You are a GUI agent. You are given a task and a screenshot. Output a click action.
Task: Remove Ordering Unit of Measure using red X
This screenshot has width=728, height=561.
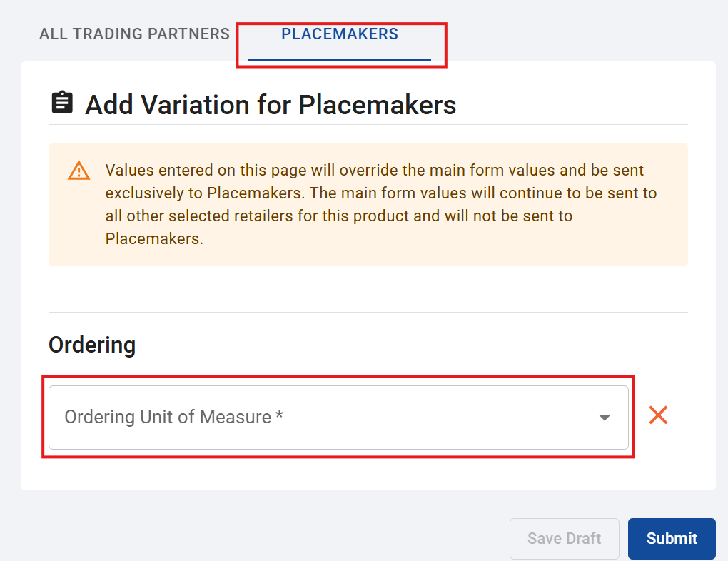[x=658, y=415]
